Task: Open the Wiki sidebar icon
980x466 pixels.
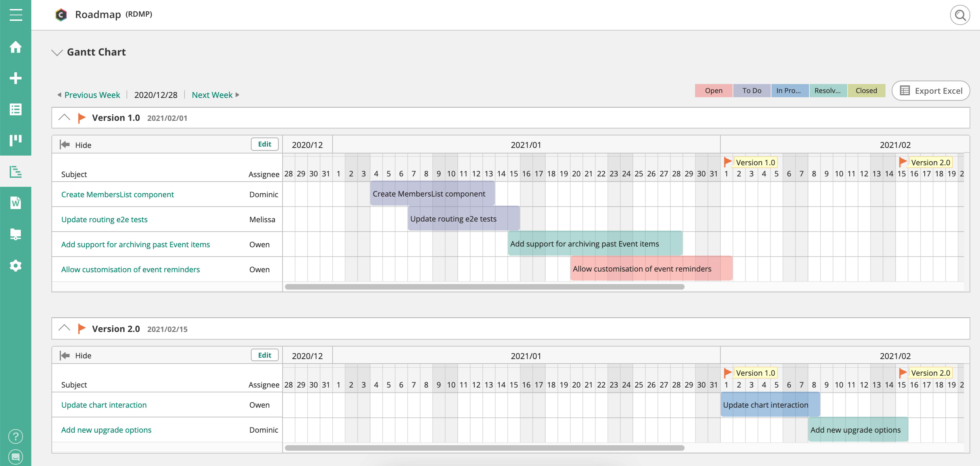Action: coord(16,203)
